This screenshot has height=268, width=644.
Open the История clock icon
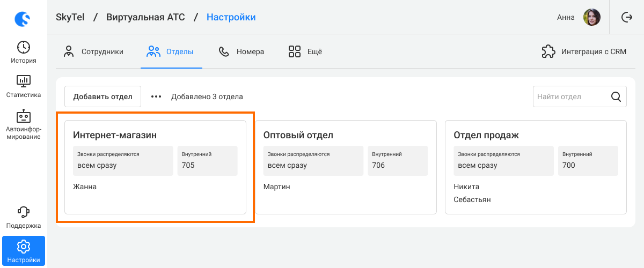coord(24,47)
